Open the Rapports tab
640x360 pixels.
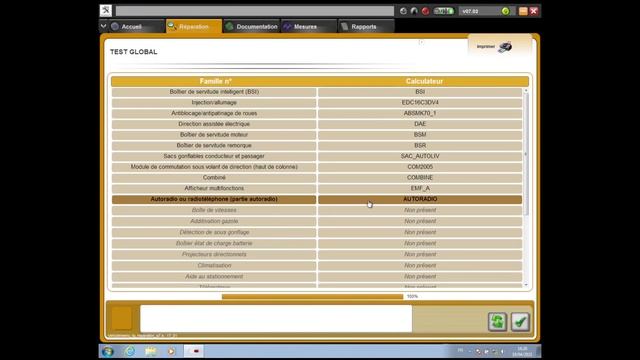(366, 27)
